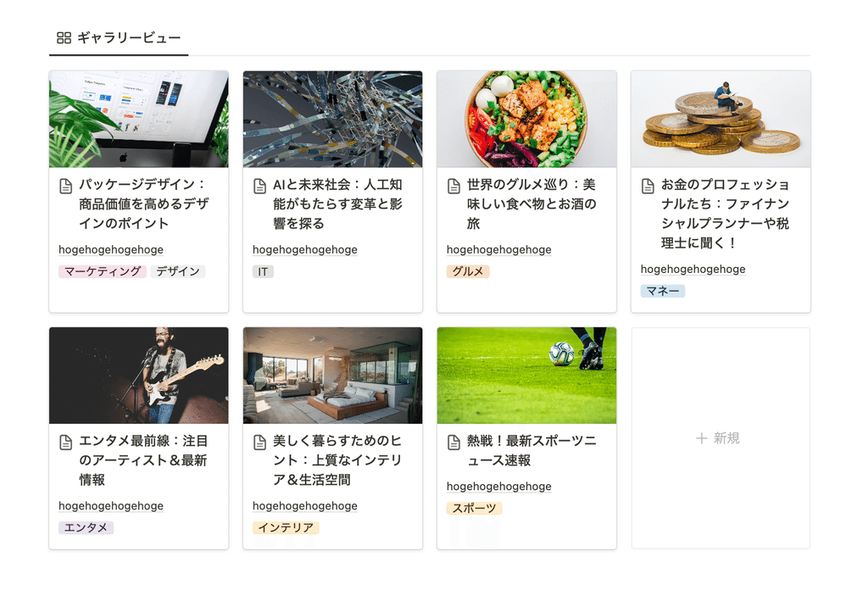The width and height of the screenshot is (868, 596).
Task: Click the gallery view grid icon
Action: tap(64, 37)
